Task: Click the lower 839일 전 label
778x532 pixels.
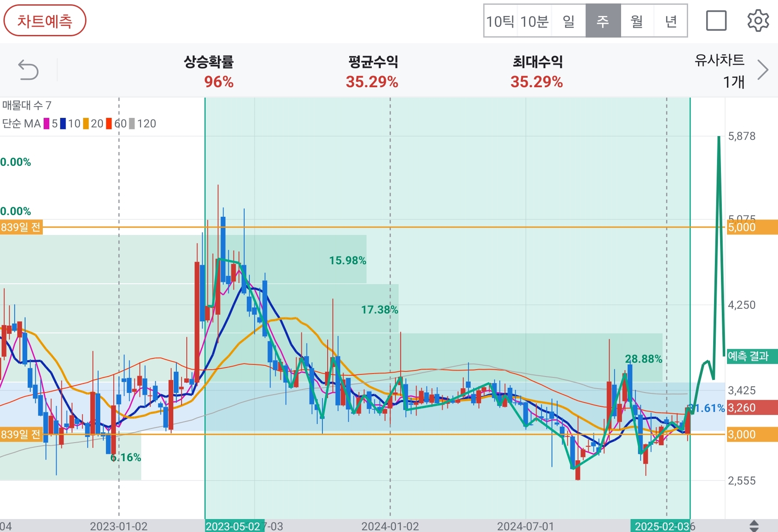Action: [x=21, y=434]
